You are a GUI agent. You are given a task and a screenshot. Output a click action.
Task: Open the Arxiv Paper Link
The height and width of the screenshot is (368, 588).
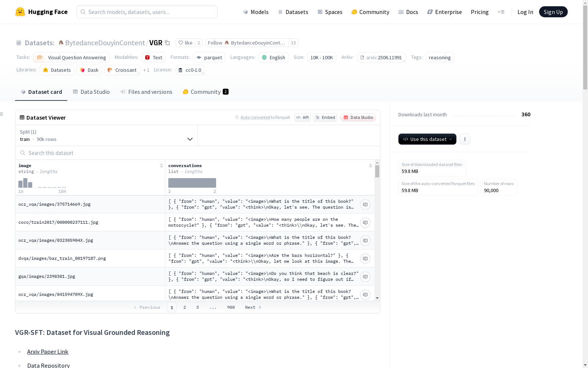pyautogui.click(x=48, y=351)
